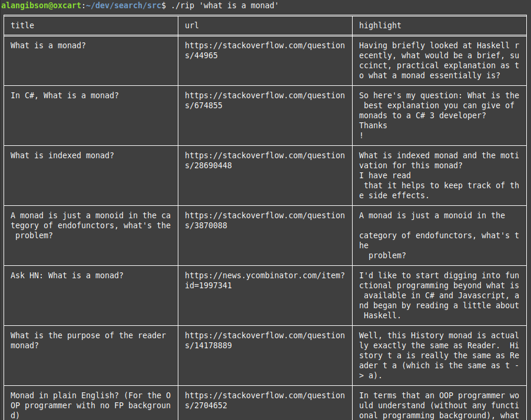This screenshot has width=531, height=420.
Task: Select the 'title' column header
Action: (x=22, y=25)
